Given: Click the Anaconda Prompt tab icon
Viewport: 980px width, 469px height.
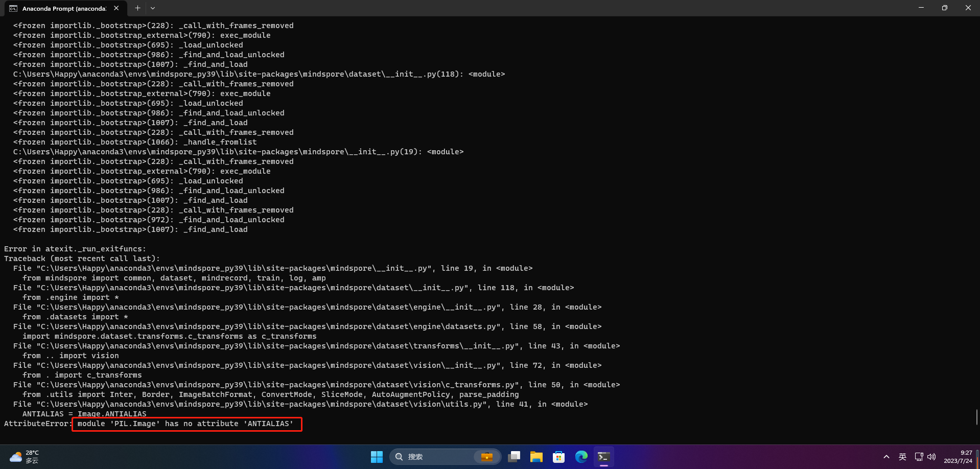Looking at the screenshot, I should click(x=13, y=8).
